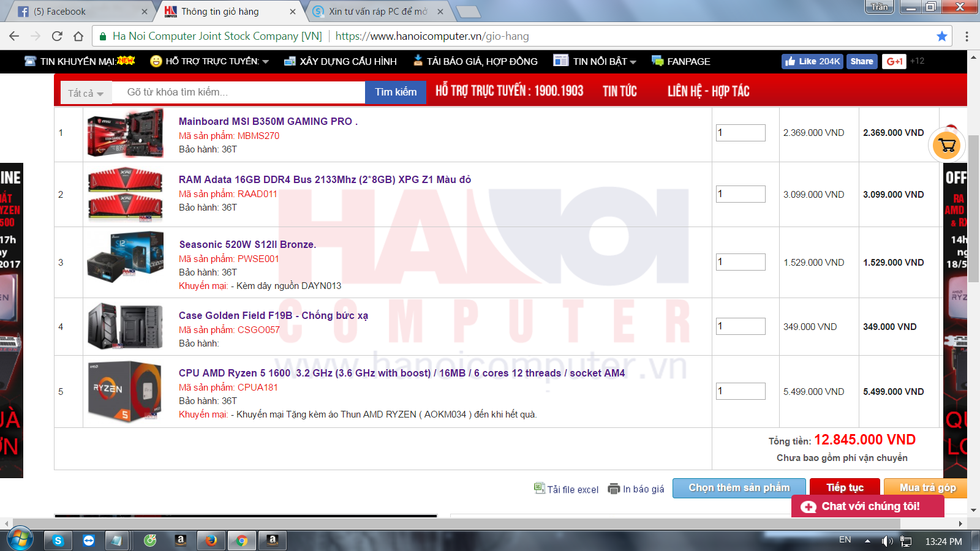Open network status in system tray
The image size is (980, 551).
point(907,541)
